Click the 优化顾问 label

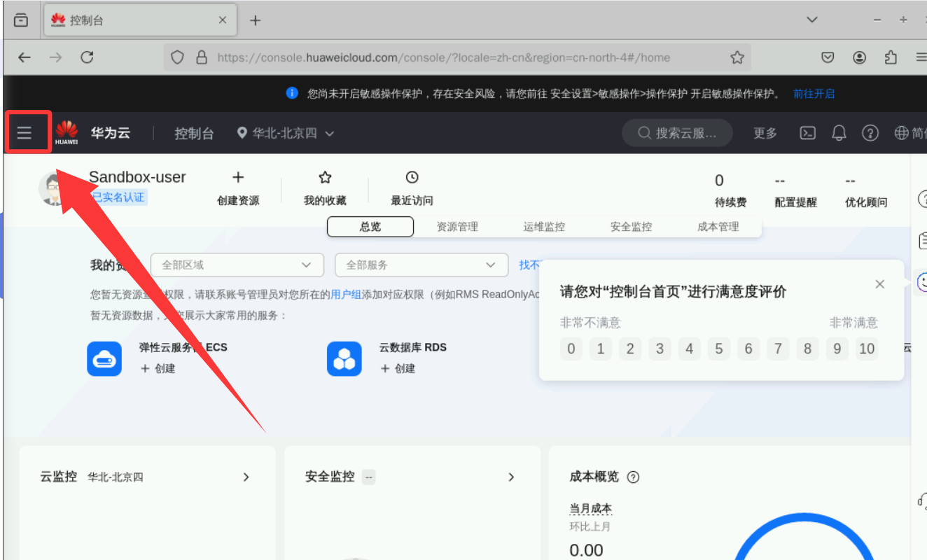(x=866, y=202)
